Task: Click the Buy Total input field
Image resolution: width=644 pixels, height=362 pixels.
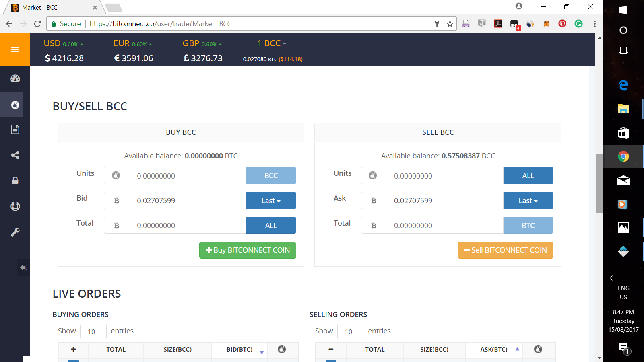Action: click(x=188, y=226)
